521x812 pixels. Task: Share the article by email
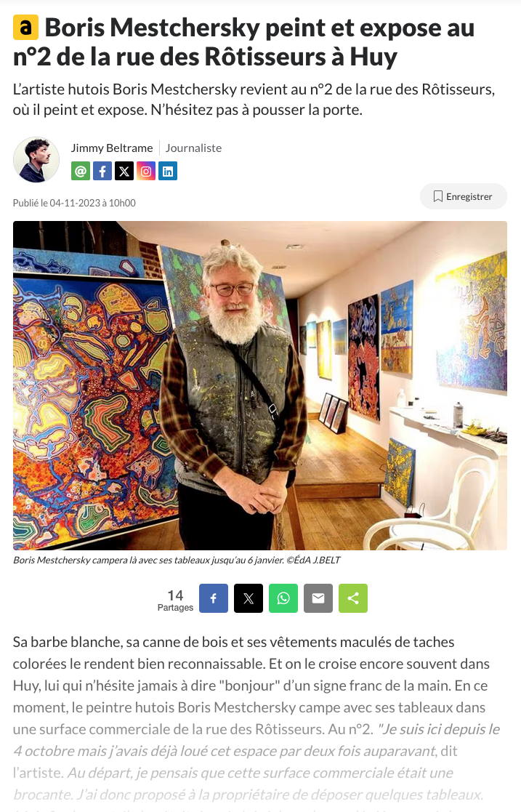tap(318, 598)
